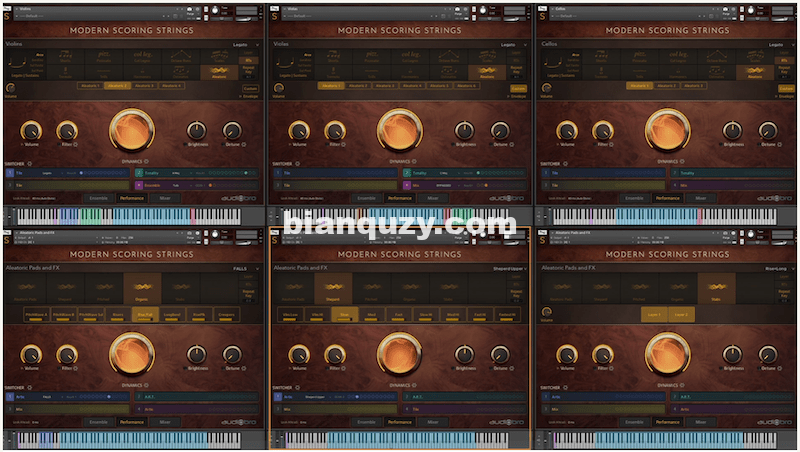The width and height of the screenshot is (800, 452).
Task: Choose Sheperd category in FALLS pads panel
Action: tap(65, 288)
